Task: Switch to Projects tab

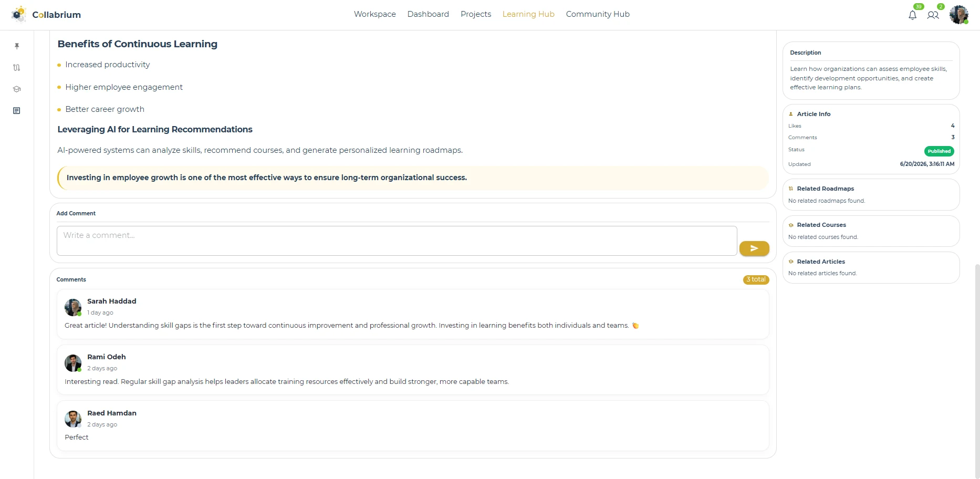Action: click(x=476, y=14)
